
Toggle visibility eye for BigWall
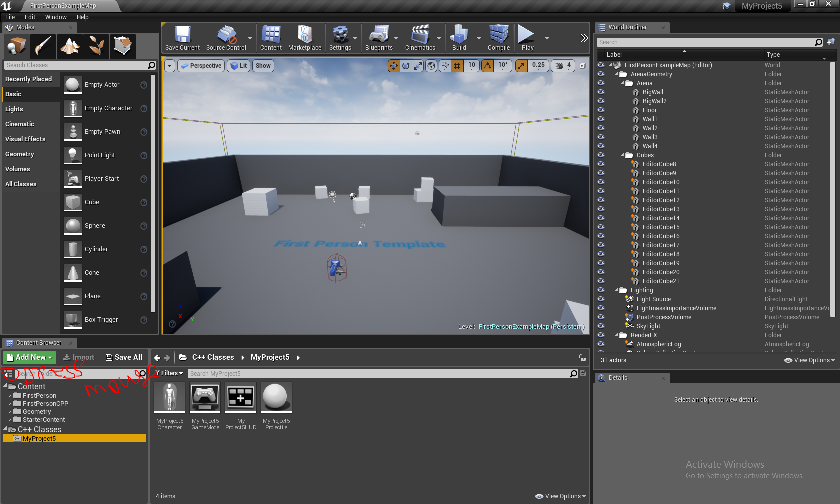pyautogui.click(x=601, y=92)
